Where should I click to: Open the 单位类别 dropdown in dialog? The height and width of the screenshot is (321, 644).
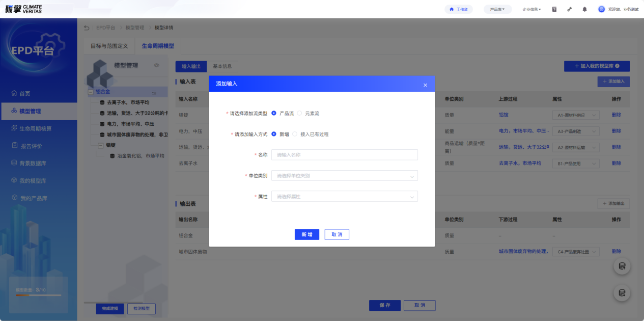click(344, 176)
